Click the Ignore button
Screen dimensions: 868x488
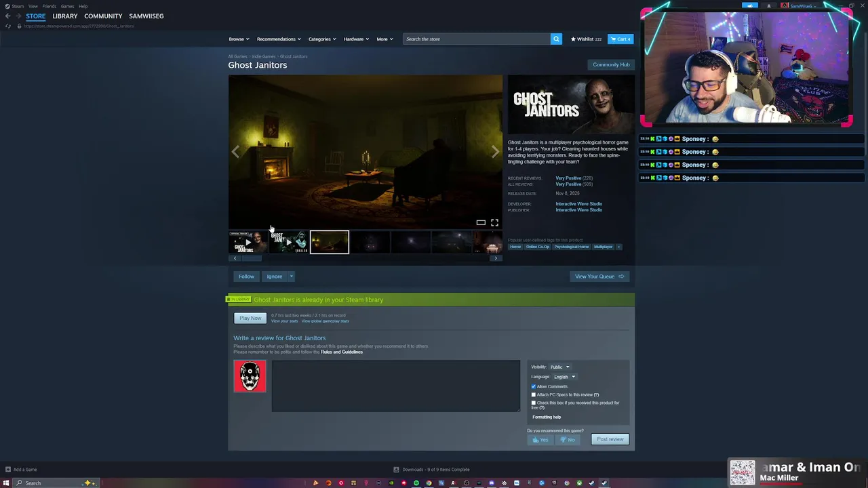pos(275,277)
